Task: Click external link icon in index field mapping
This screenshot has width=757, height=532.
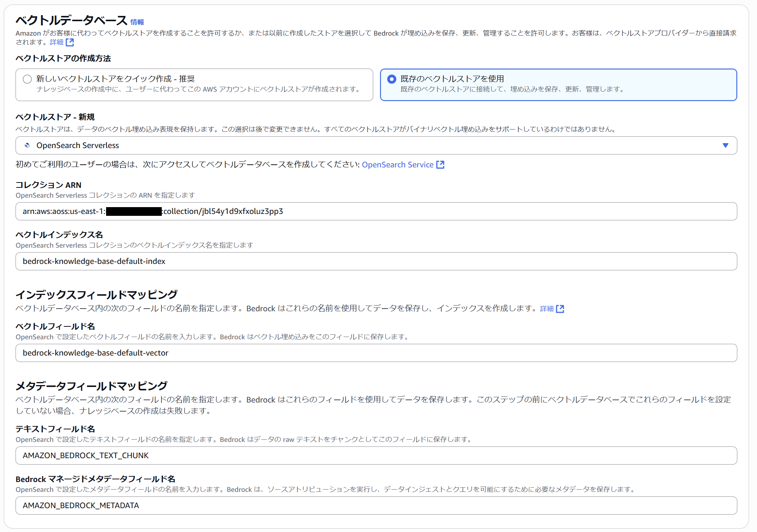Action: tap(560, 309)
